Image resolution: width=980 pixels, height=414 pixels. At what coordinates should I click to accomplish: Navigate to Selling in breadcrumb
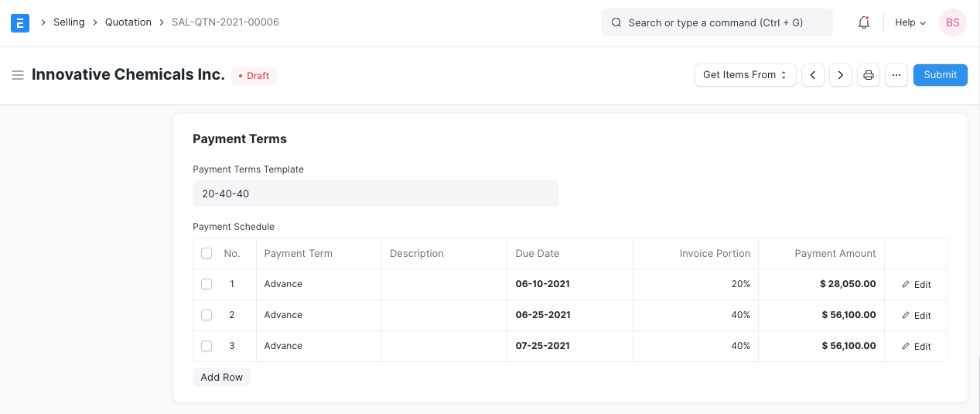69,22
